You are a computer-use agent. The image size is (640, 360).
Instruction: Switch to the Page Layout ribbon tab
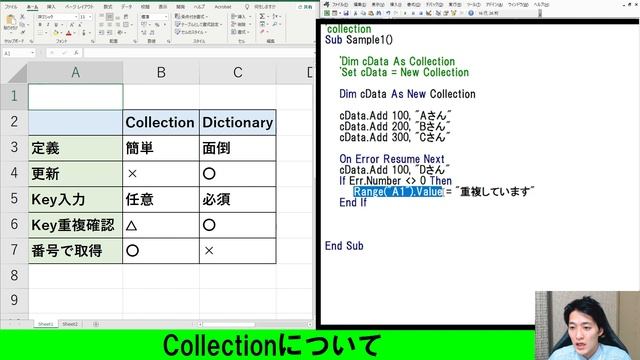[x=79, y=7]
